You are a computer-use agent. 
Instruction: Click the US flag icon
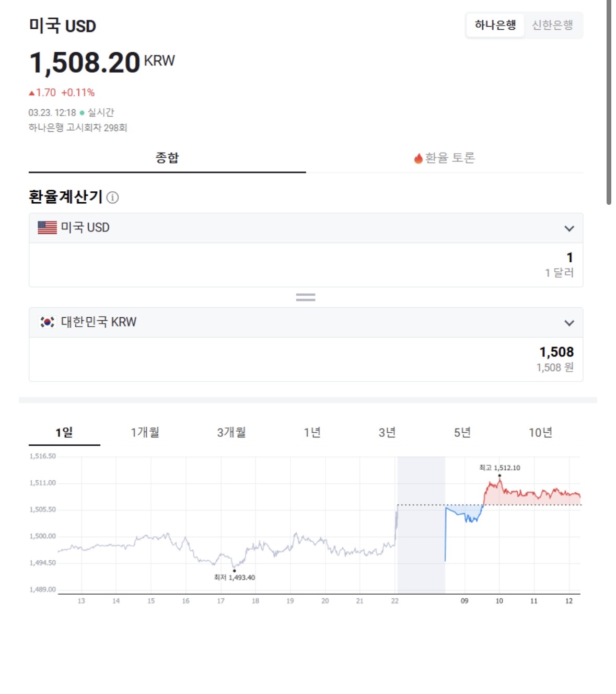[47, 228]
